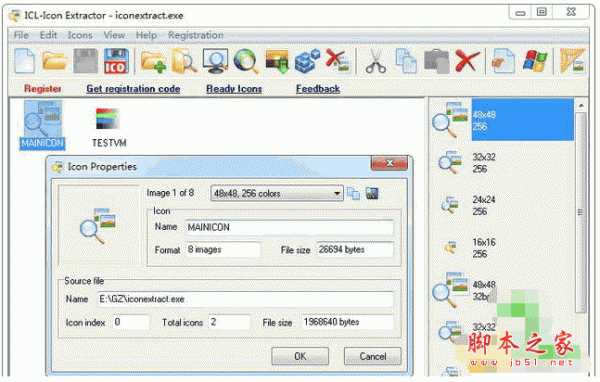600x382 pixels.
Task: Click the gray Paste clipboard icon
Action: pos(437,61)
